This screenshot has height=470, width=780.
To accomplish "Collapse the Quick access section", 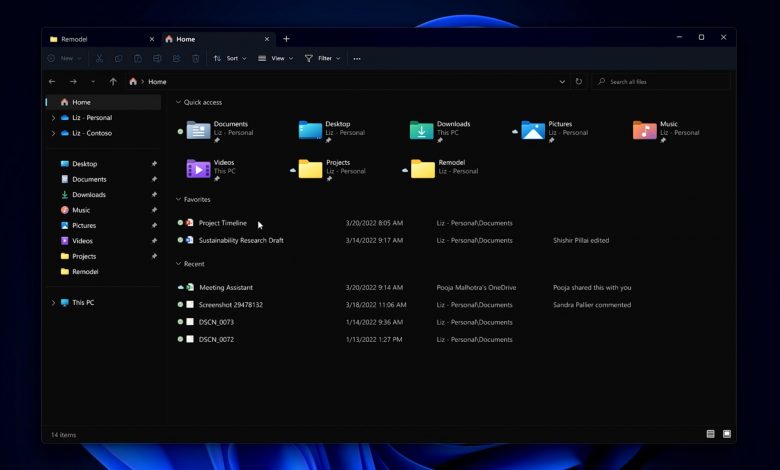I will 178,102.
